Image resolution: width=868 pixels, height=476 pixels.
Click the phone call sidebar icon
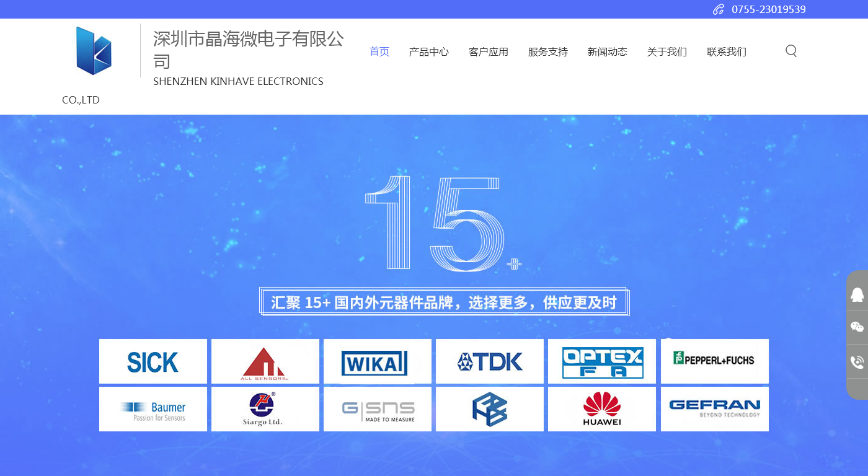(857, 362)
